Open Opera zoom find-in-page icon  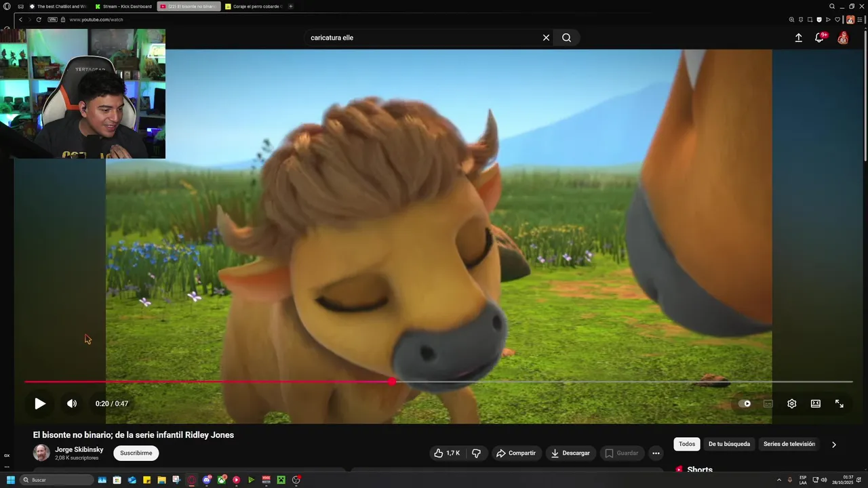(791, 20)
